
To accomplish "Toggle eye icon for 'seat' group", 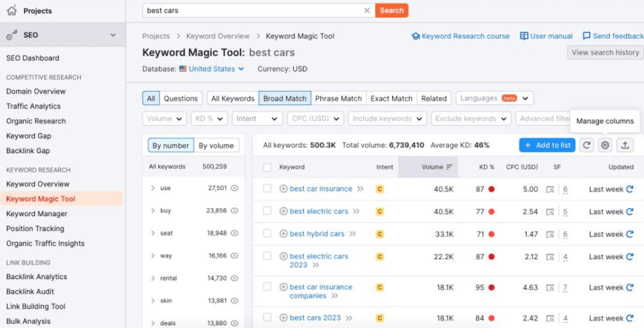I will click(235, 234).
